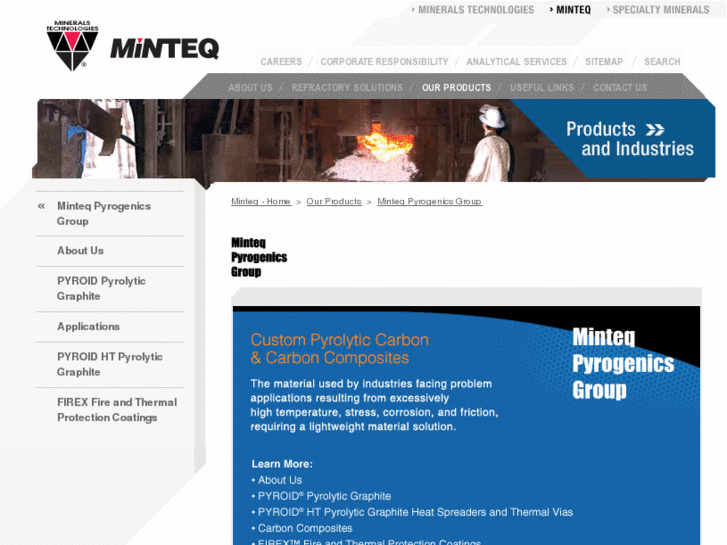Open PYROID Pyrolytic Graphite in sidebar
The height and width of the screenshot is (545, 727).
click(101, 289)
